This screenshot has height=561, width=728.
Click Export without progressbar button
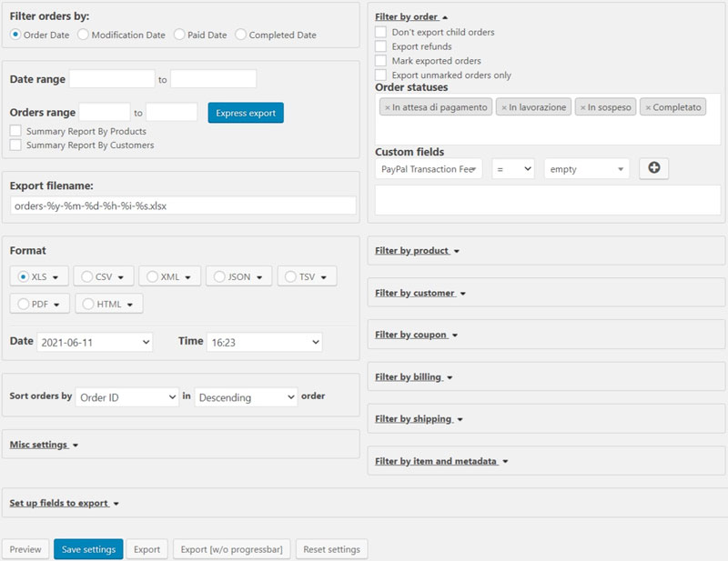point(232,549)
